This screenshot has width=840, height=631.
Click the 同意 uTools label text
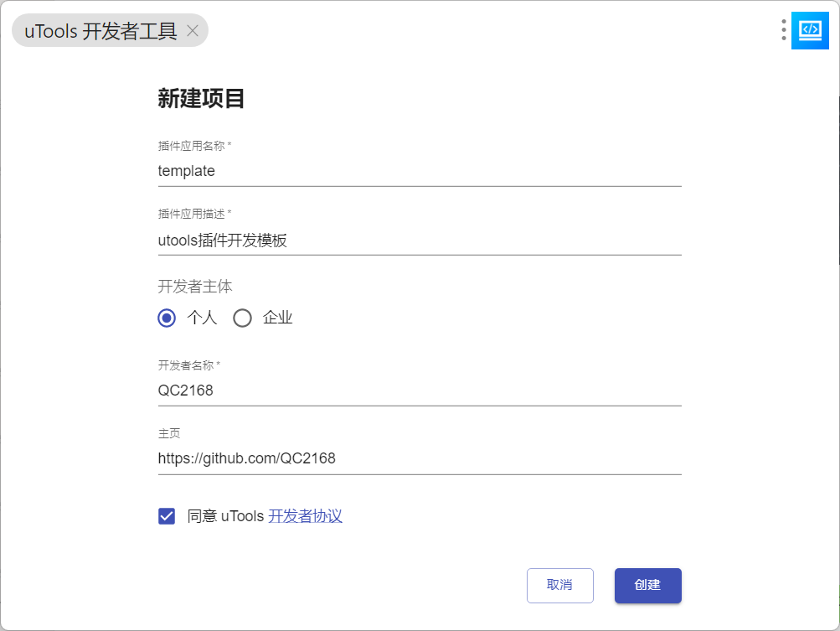[225, 516]
